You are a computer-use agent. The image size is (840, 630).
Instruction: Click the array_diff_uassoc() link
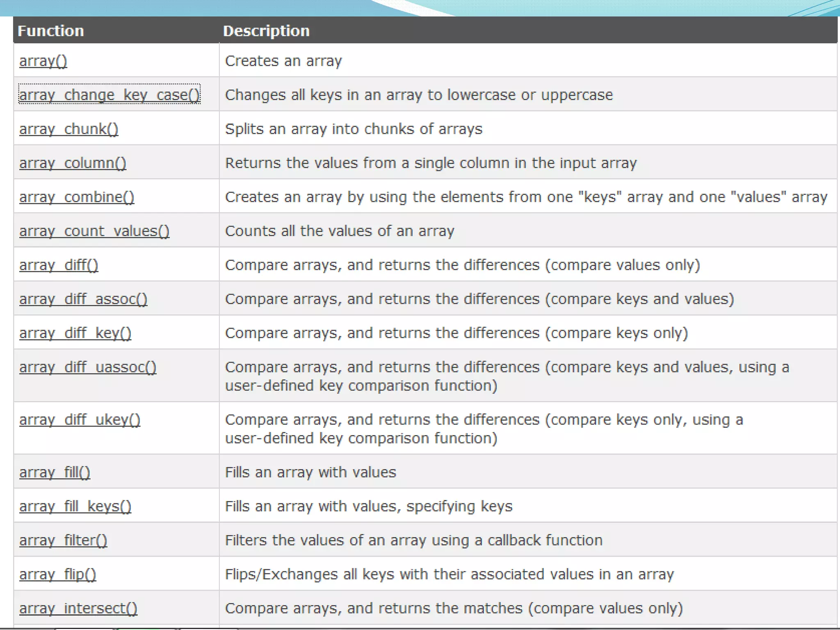[x=88, y=367]
